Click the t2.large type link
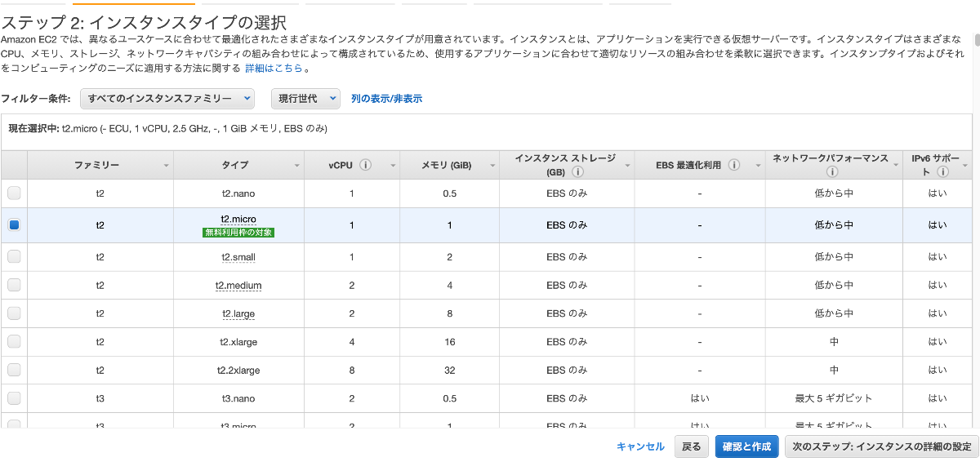Viewport: 980px width, 462px height. (x=238, y=313)
